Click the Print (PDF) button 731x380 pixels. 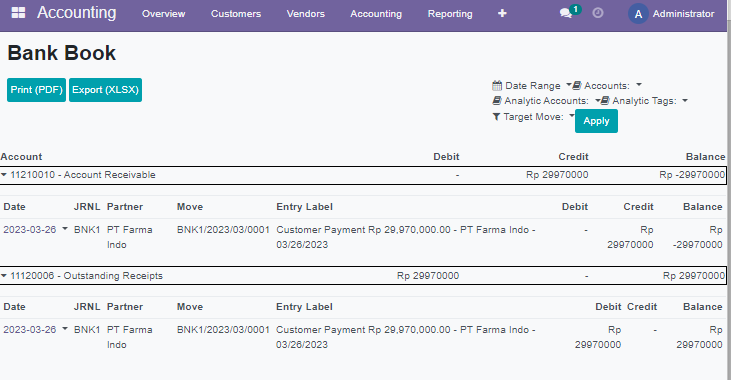[x=36, y=90]
